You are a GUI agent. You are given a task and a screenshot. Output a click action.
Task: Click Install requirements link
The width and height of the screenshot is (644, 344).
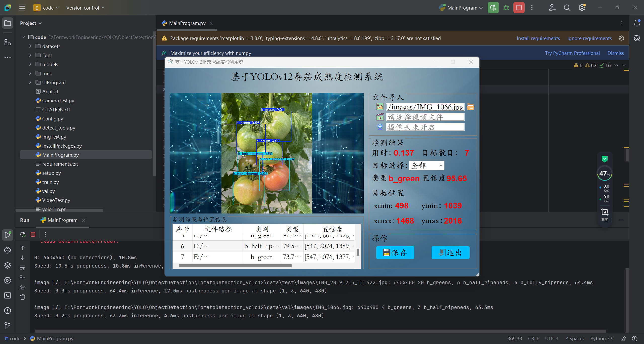pyautogui.click(x=538, y=38)
